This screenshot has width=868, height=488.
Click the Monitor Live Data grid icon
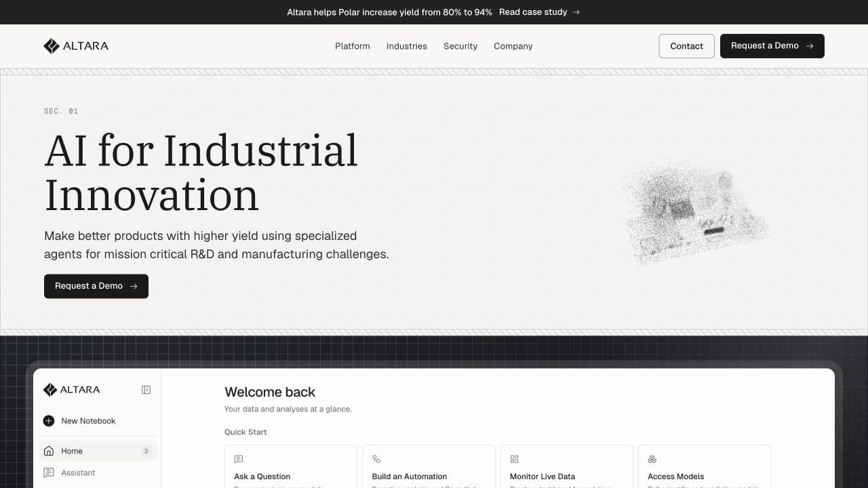pos(514,459)
